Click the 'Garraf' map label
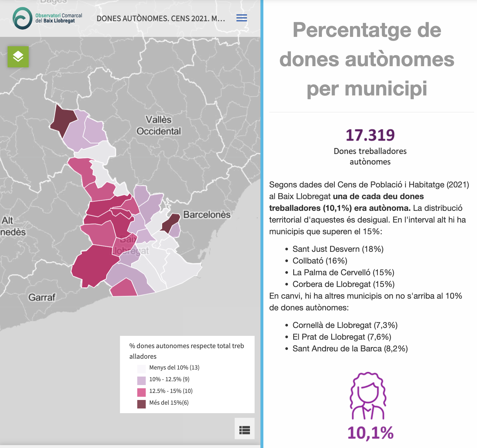477x448 pixels. point(42,297)
